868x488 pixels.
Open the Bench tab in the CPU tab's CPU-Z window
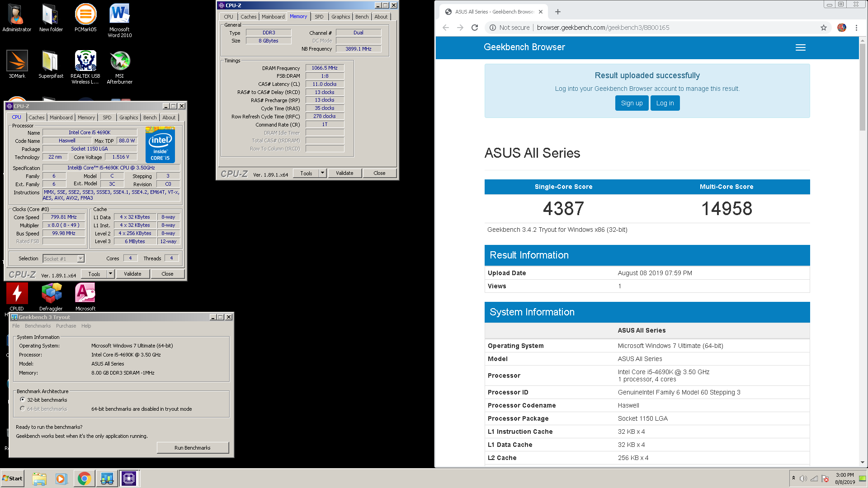point(150,117)
